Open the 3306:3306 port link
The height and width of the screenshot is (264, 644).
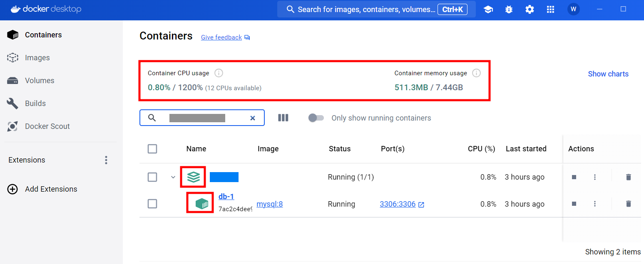398,204
